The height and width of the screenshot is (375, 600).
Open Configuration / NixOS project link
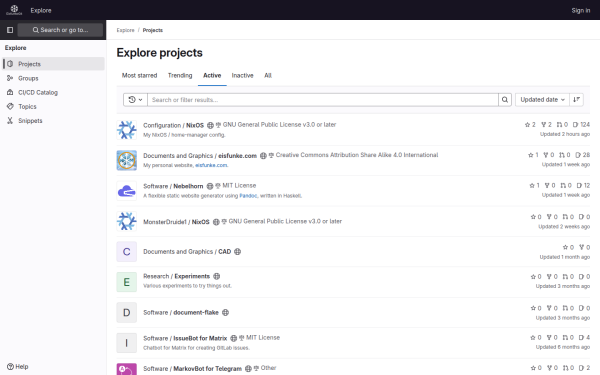(x=173, y=125)
